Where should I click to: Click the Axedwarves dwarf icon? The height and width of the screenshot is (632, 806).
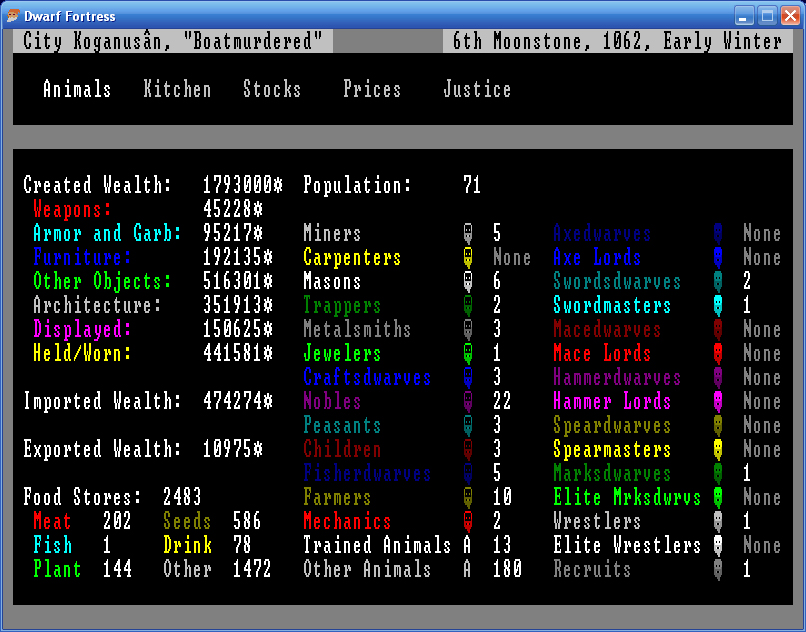click(718, 233)
